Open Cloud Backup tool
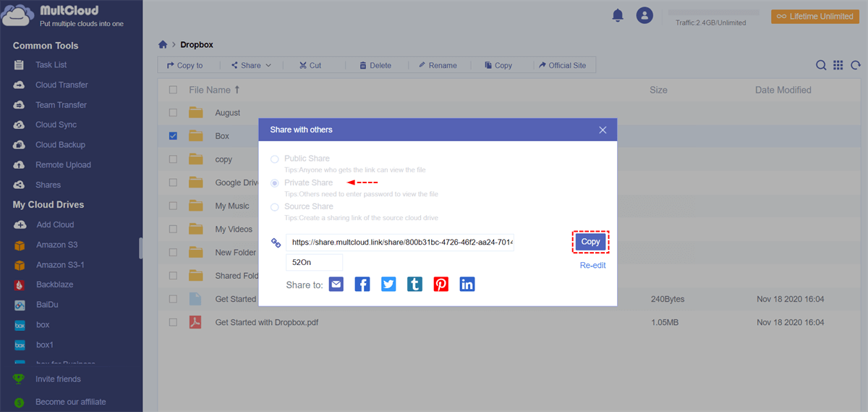The image size is (868, 412). (60, 145)
